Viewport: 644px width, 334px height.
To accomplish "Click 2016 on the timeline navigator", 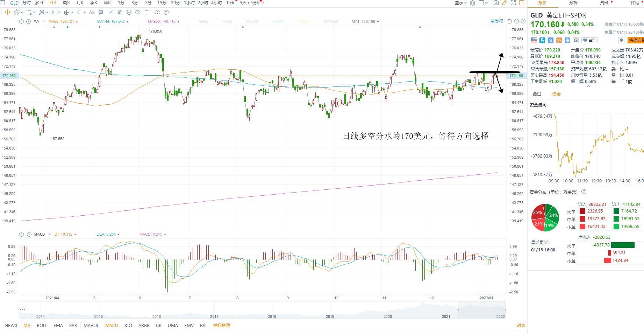I will 157,316.
